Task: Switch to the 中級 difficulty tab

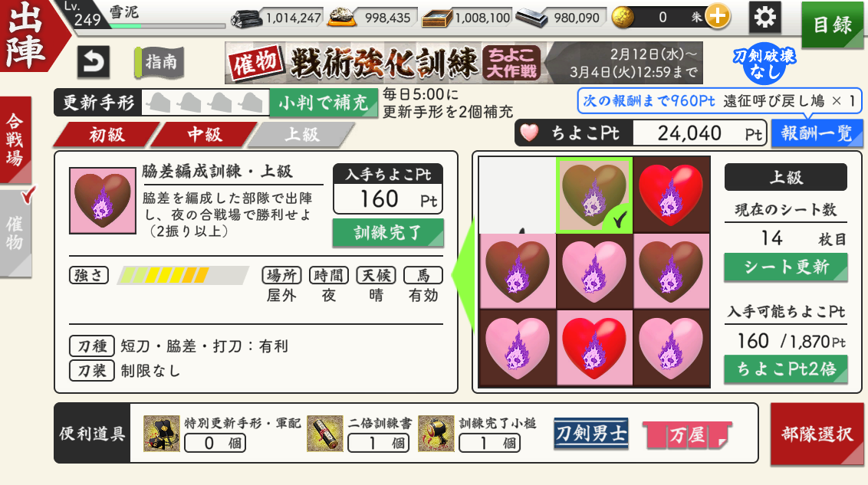Action: (x=204, y=134)
